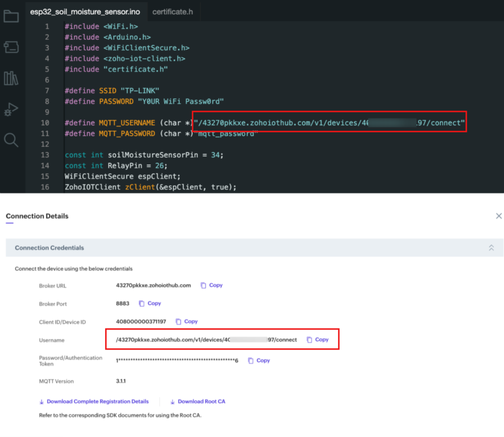
Task: Click broker URL value 43270pkkxe.zohoiothub.com
Action: click(x=153, y=285)
